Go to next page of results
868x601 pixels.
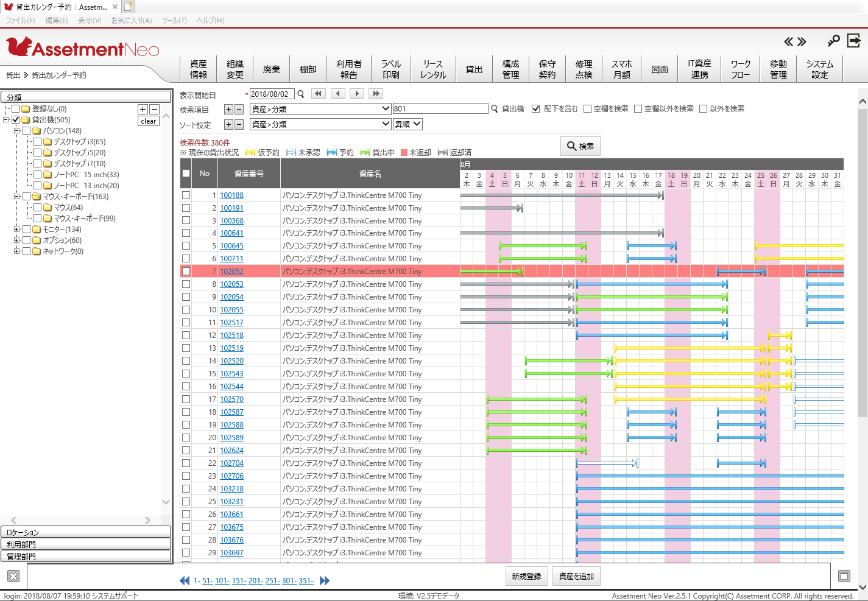tap(325, 581)
